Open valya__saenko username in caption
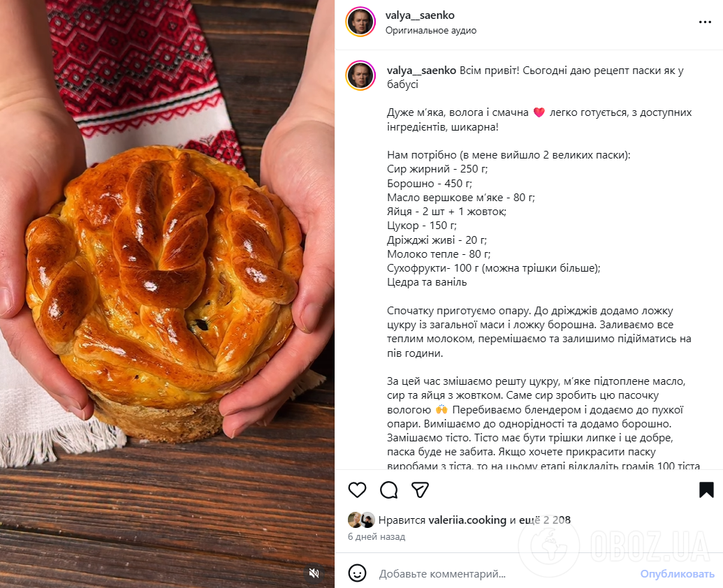723x588 pixels. (x=421, y=71)
